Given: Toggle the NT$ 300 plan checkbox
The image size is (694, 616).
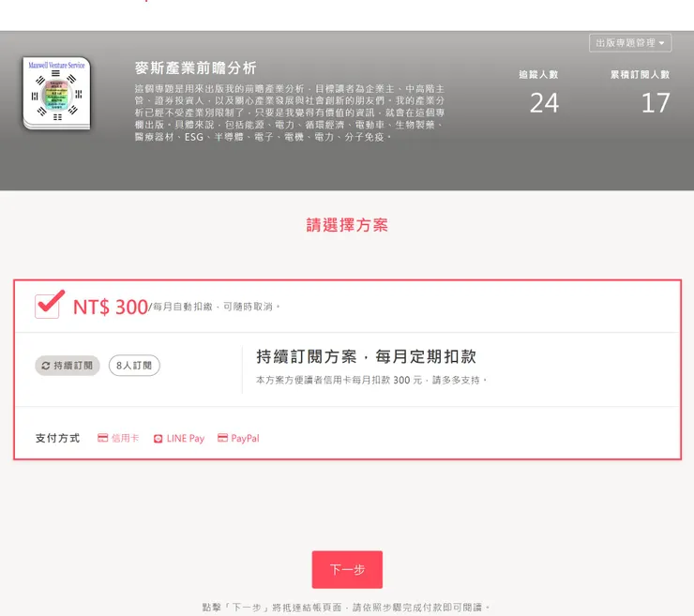Looking at the screenshot, I should click(47, 306).
